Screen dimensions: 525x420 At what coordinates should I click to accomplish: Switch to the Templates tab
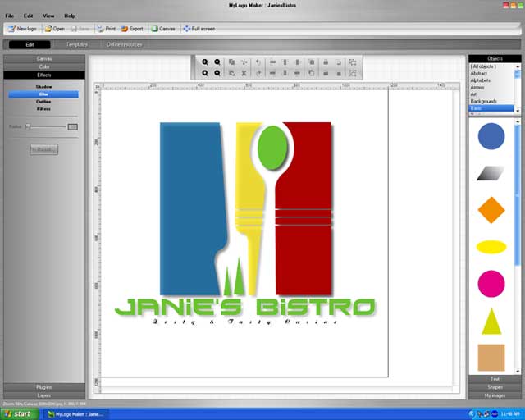point(77,44)
